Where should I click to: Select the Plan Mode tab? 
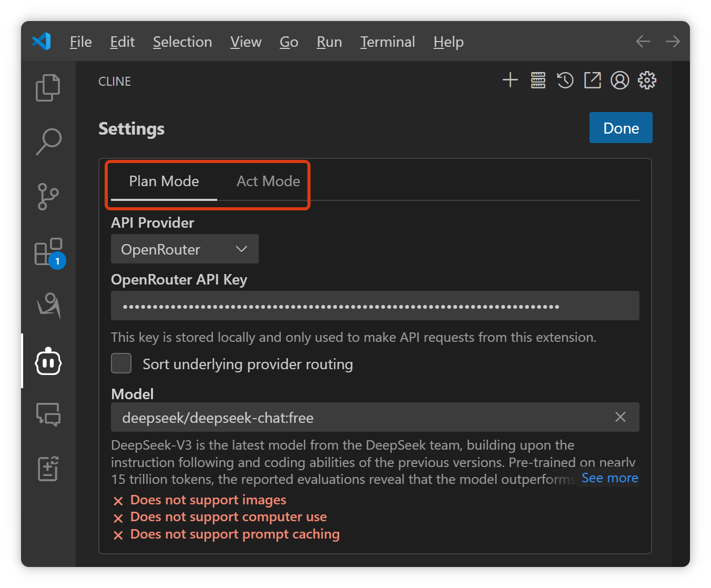point(164,181)
